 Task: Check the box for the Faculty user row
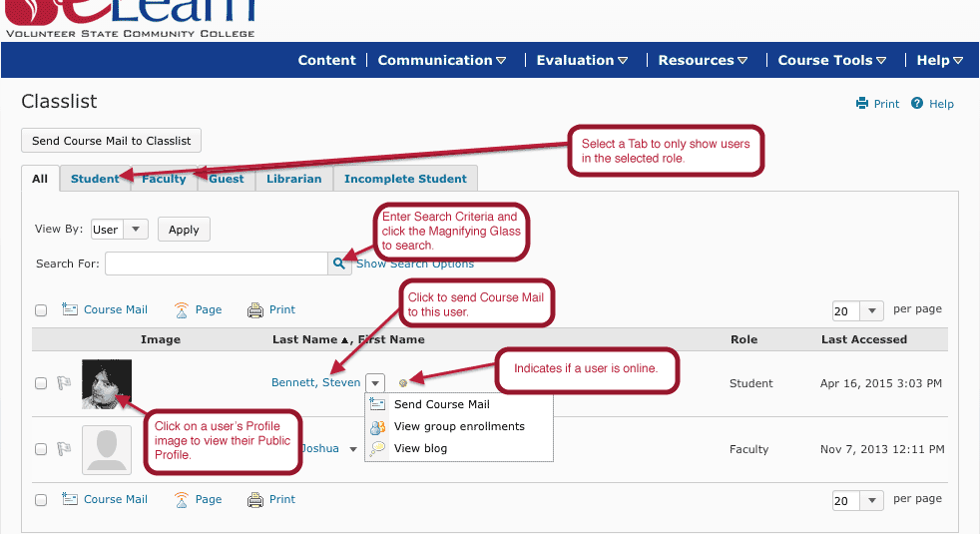click(x=41, y=449)
